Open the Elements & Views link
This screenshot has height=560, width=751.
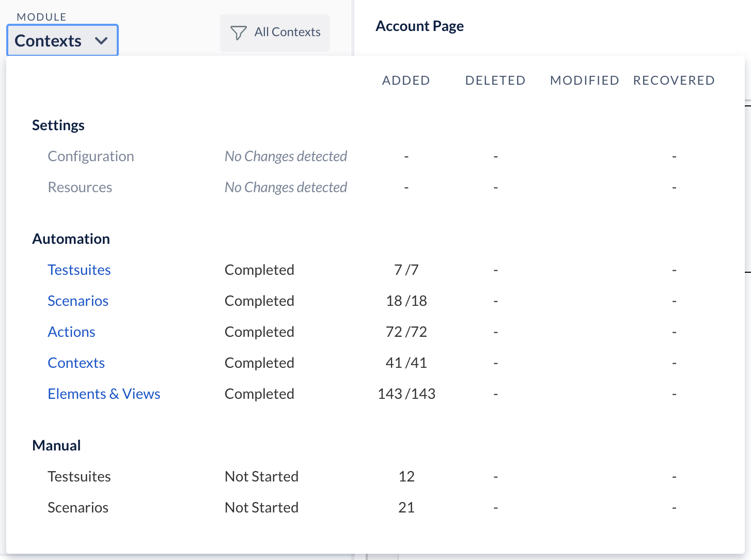pyautogui.click(x=104, y=394)
